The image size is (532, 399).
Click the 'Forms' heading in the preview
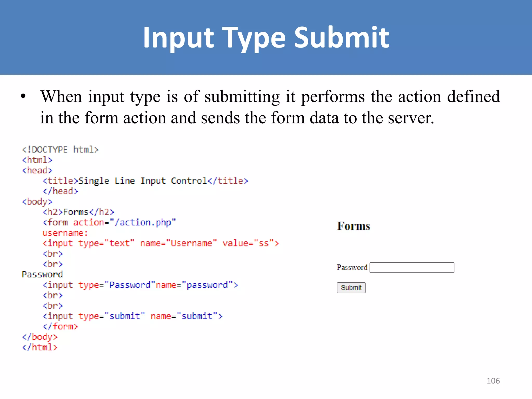pos(353,226)
